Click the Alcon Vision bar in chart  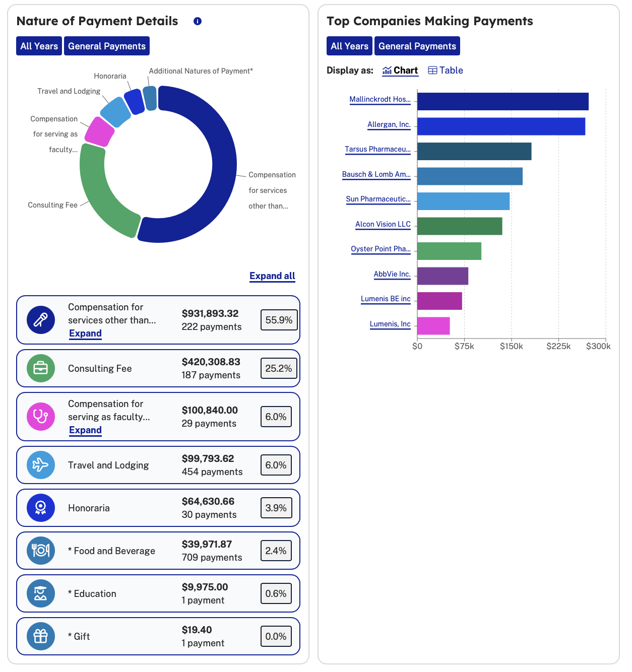coord(460,226)
